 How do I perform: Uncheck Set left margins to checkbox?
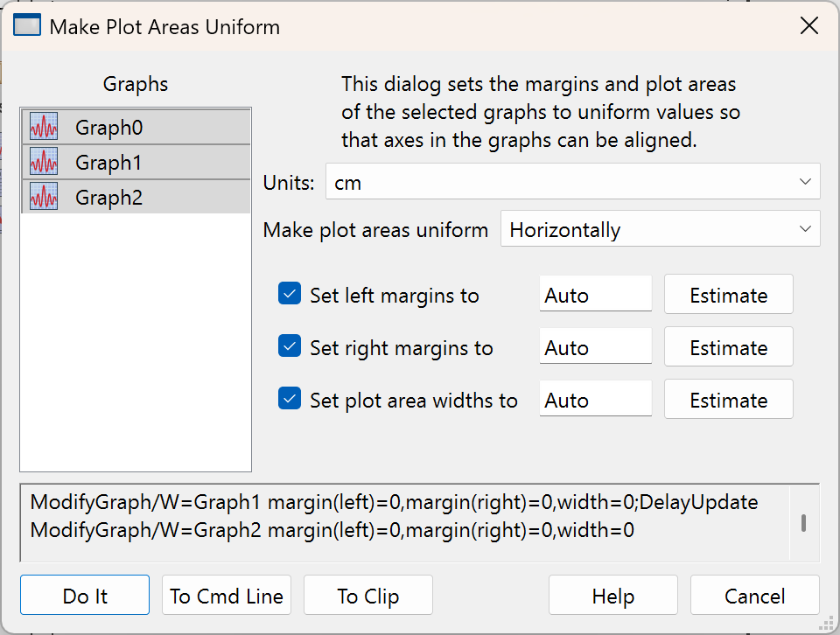coord(290,295)
